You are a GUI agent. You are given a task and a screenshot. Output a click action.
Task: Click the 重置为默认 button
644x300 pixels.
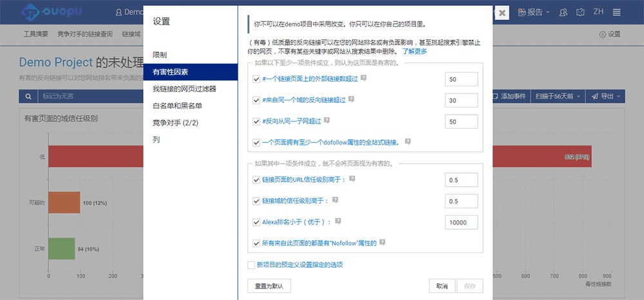269,286
